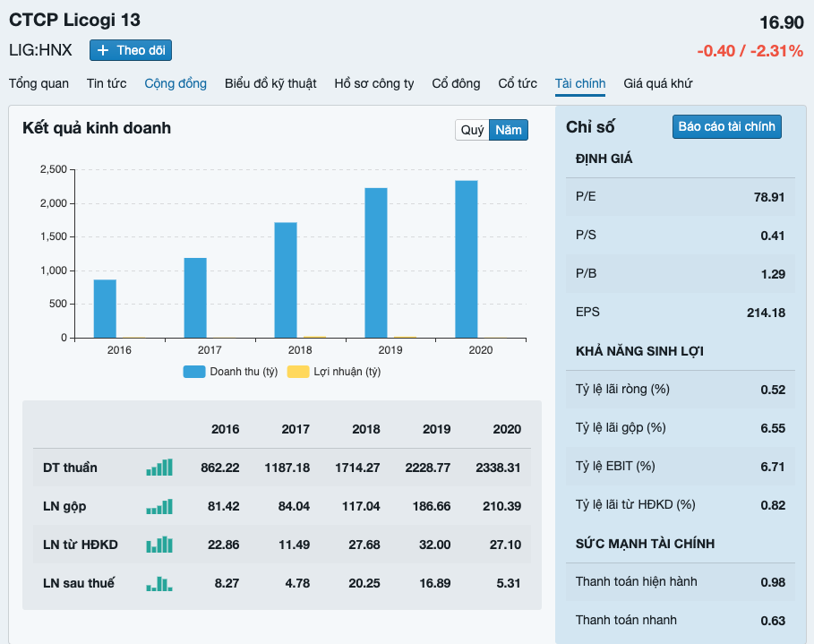
Task: Click the EPS value 214.18
Action: [x=767, y=313]
